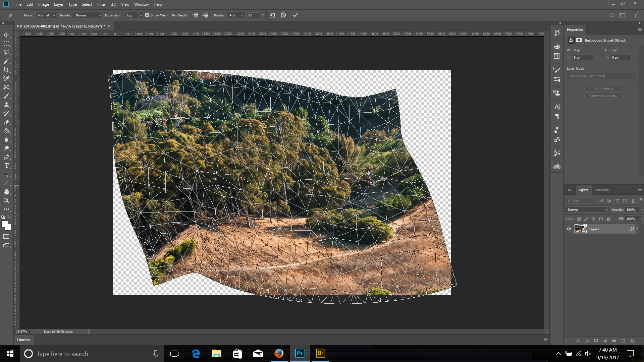The width and height of the screenshot is (644, 362).
Task: Open the Density dropdown
Action: pyautogui.click(x=88, y=15)
